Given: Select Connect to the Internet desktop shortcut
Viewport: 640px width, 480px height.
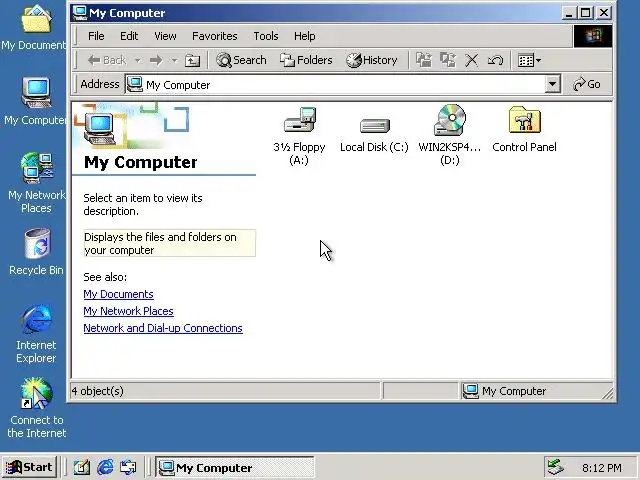Looking at the screenshot, I should tap(36, 408).
